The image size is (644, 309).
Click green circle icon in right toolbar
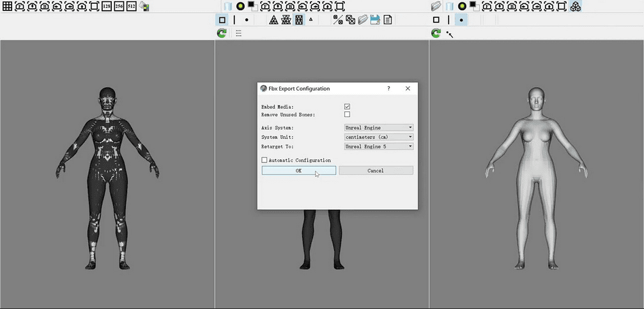click(x=462, y=6)
